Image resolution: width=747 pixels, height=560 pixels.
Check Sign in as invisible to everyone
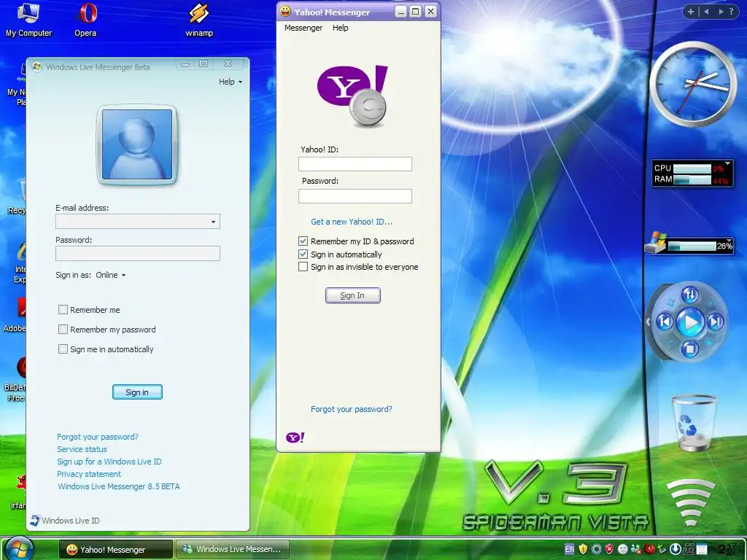click(x=303, y=267)
